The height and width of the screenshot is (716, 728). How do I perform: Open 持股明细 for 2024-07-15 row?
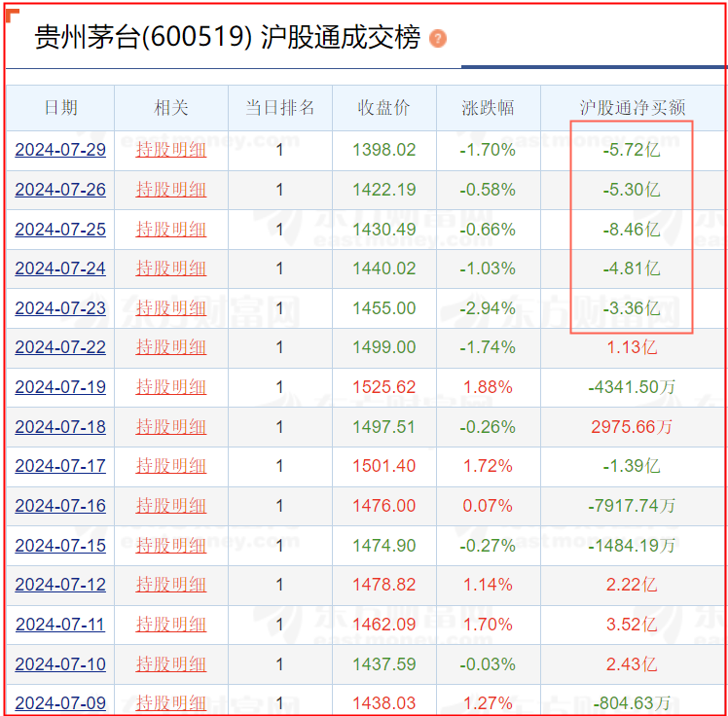click(171, 545)
